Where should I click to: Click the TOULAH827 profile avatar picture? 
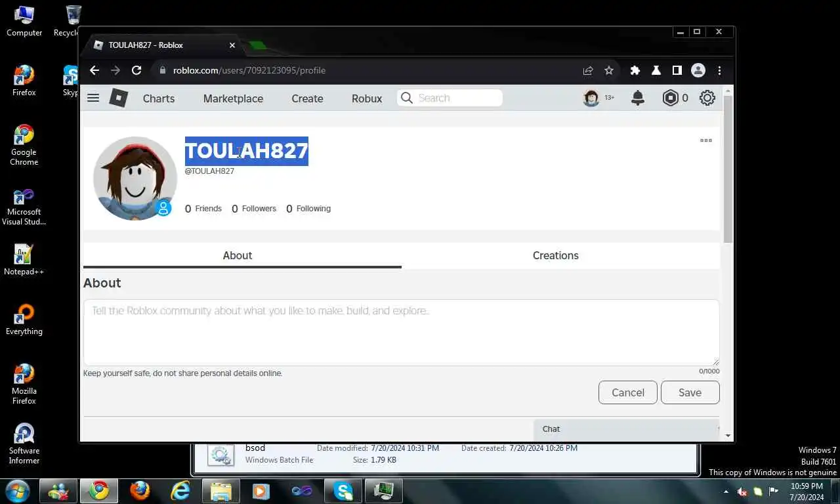(135, 178)
